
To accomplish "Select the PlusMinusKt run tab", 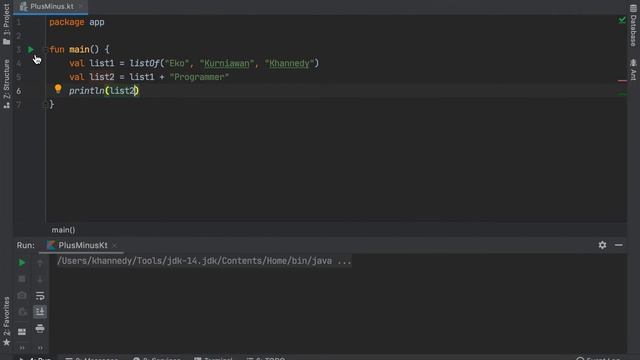I will click(x=82, y=245).
